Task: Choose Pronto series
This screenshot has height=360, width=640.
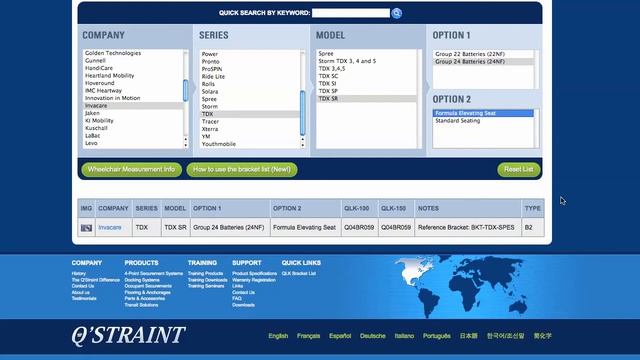Action: tap(211, 62)
